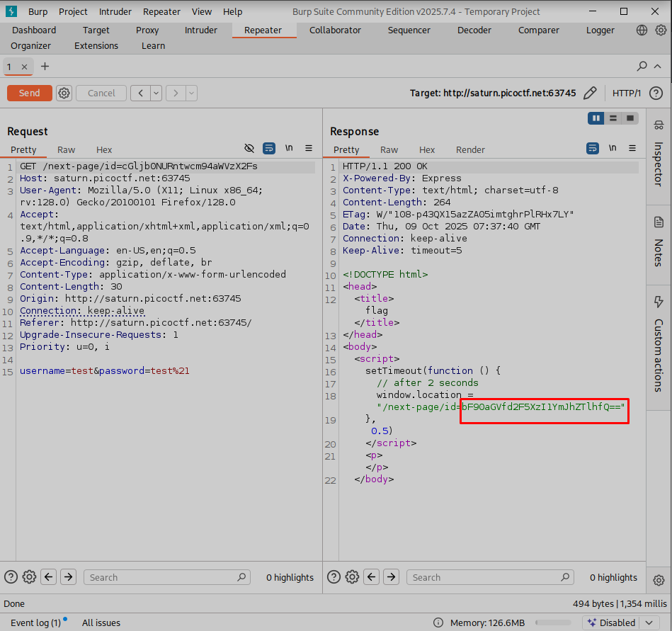Screen dimensions: 672x631
Task: Switch to the Decoder tab
Action: point(474,30)
